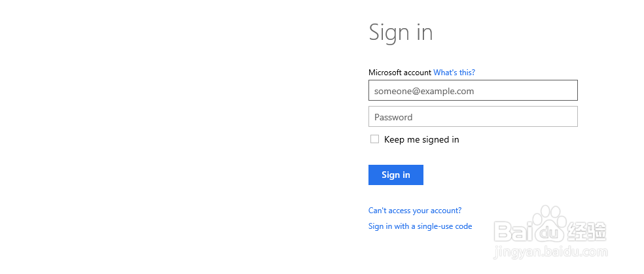Image resolution: width=644 pixels, height=274 pixels.
Task: Click the large "Sign in" page heading
Action: (401, 32)
